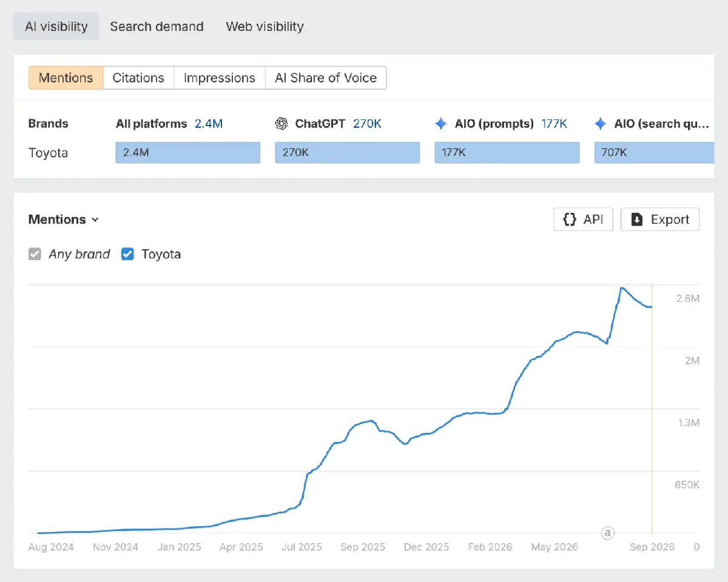The width and height of the screenshot is (728, 582).
Task: Toggle the Toyota checkbox
Action: coord(127,254)
